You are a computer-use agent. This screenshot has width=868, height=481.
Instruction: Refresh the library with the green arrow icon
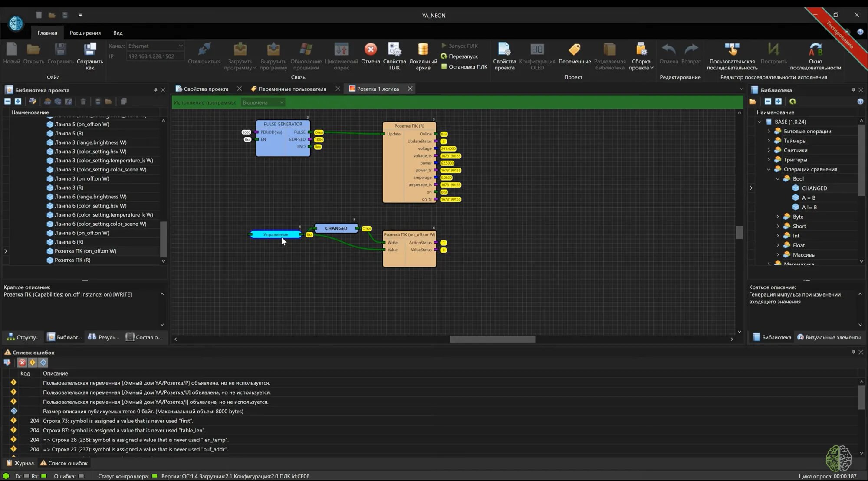tap(792, 102)
